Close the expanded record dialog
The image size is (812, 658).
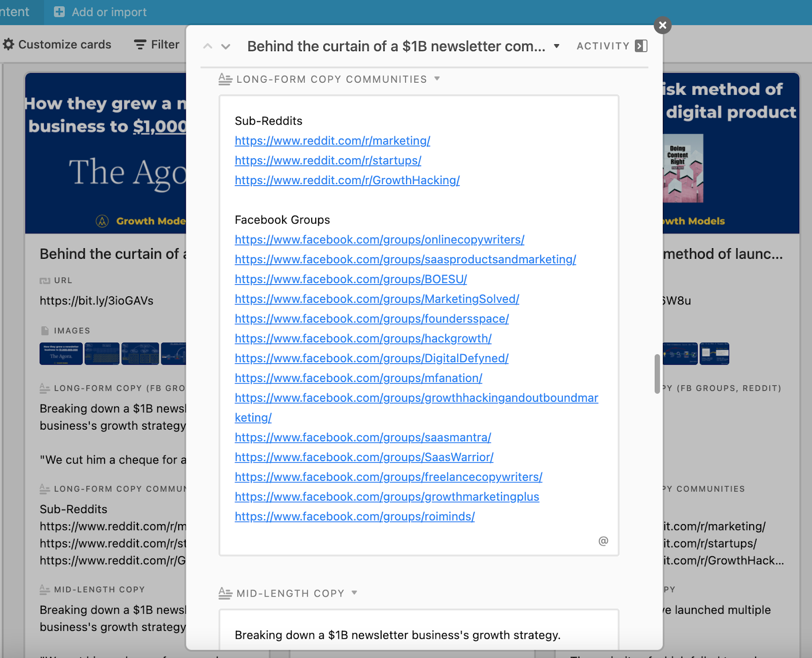tap(662, 25)
